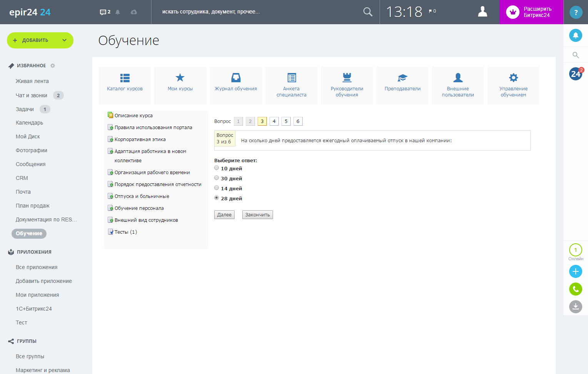Click the crown icon for Расширить Битрикс24
This screenshot has width=588, height=374.
[513, 12]
